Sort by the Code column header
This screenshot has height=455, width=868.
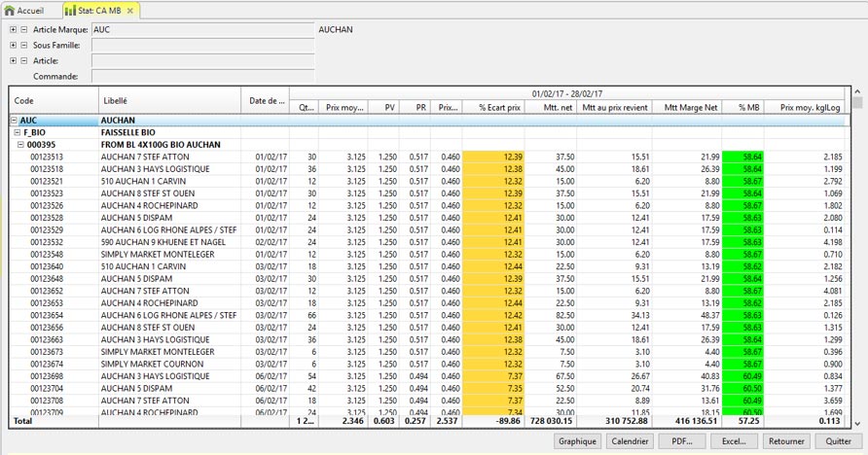click(x=54, y=100)
